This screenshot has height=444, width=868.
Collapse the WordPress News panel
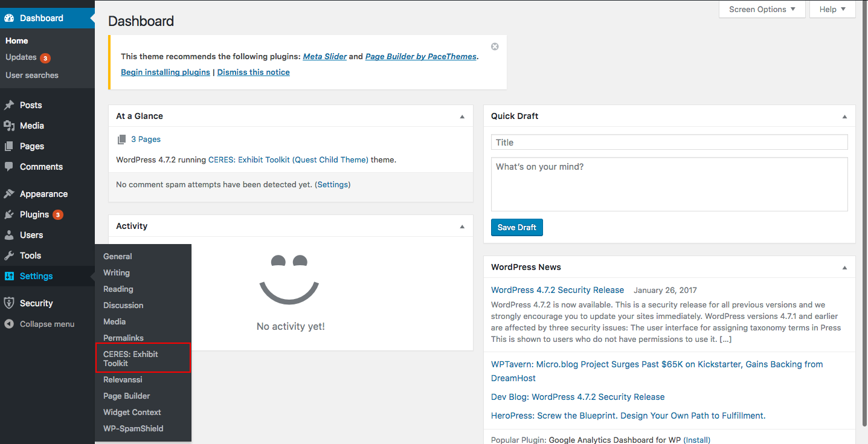pos(844,268)
